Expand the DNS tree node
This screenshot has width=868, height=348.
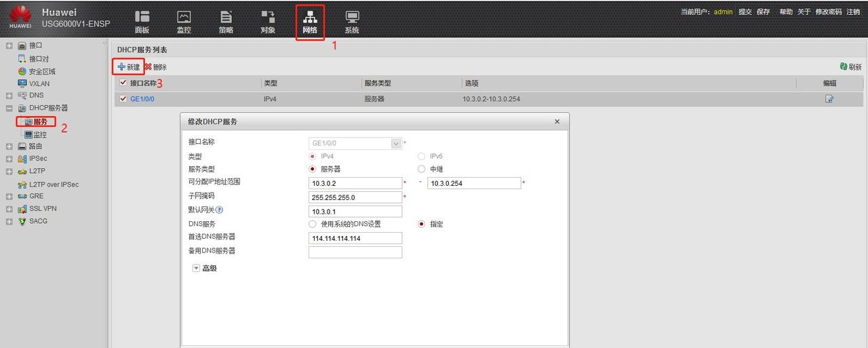click(x=9, y=96)
